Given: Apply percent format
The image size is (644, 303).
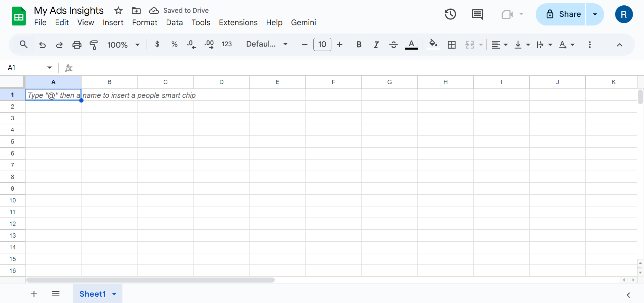Looking at the screenshot, I should [174, 44].
